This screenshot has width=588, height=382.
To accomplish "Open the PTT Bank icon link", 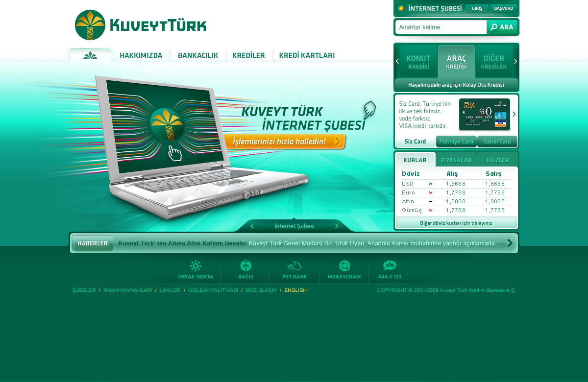I will [294, 266].
